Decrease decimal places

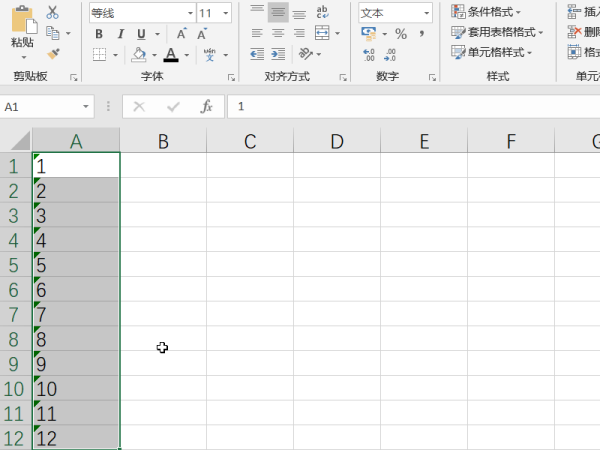click(390, 55)
